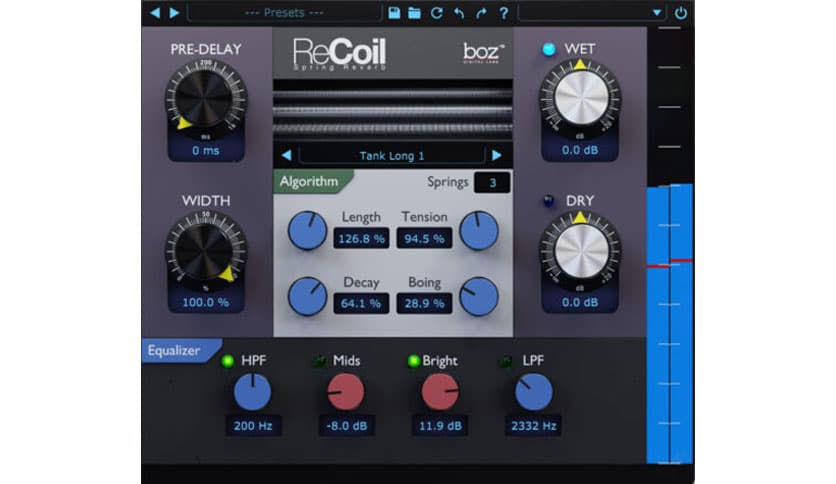The image size is (836, 484).
Task: Edit the 2332 Hz LPF value
Action: (x=534, y=426)
